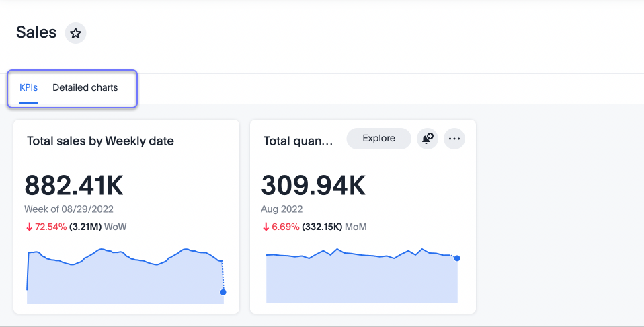Click the red down arrow beside 72.54%
The height and width of the screenshot is (327, 644).
point(29,227)
